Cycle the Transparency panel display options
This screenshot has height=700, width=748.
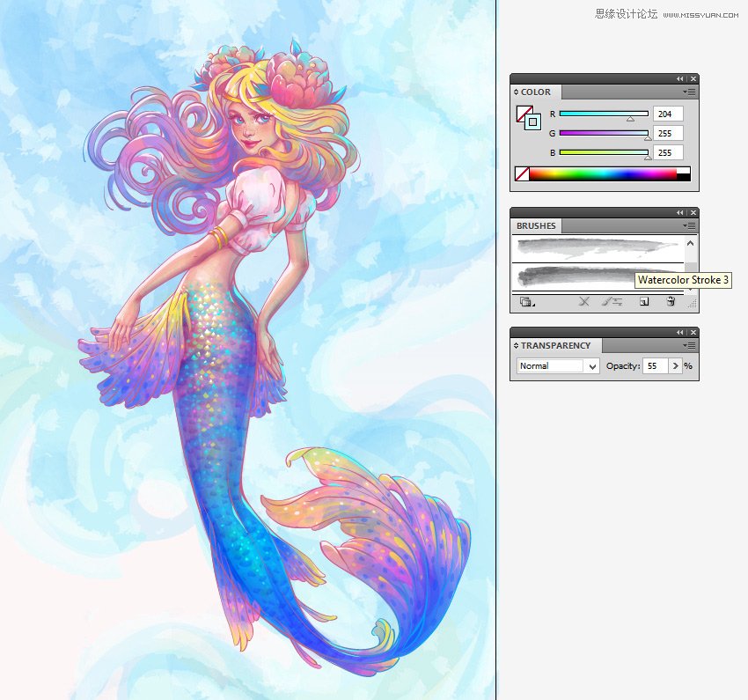pos(516,345)
